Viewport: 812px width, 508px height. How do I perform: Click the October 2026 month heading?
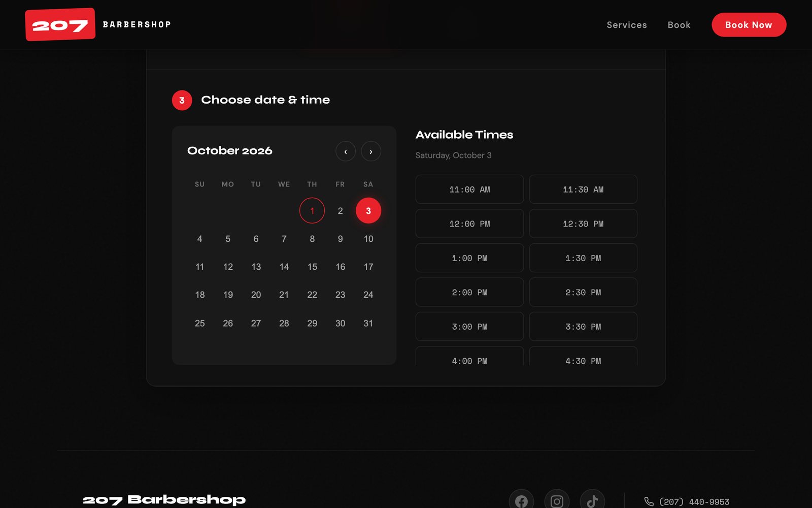pyautogui.click(x=230, y=151)
